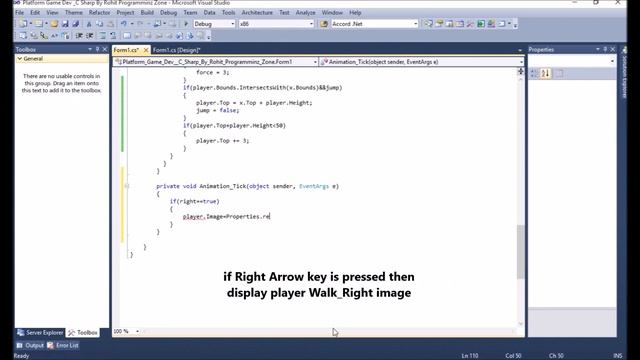The height and width of the screenshot is (360, 640).
Task: Open the Edit menu
Action: [35, 13]
